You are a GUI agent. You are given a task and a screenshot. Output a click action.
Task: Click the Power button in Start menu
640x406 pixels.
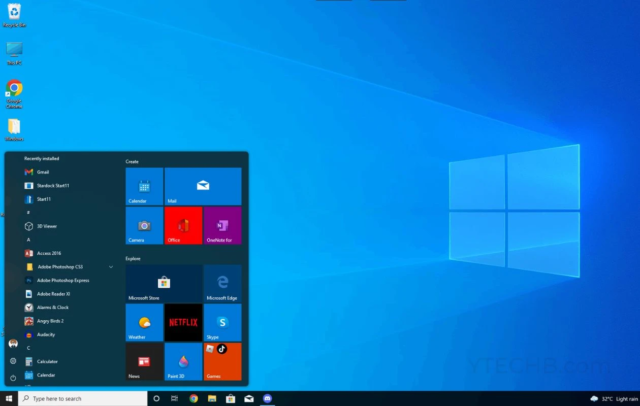(13, 378)
